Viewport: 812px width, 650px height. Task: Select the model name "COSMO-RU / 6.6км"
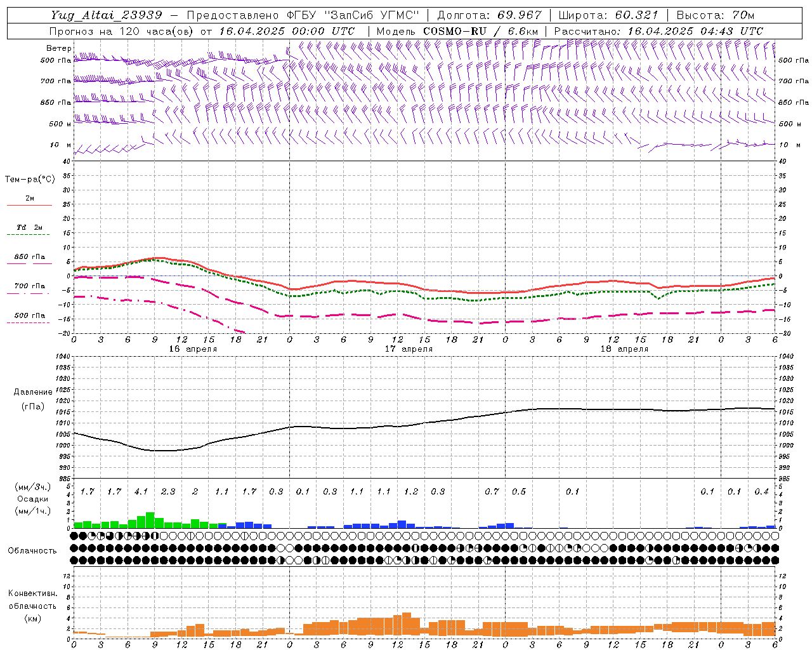click(x=481, y=31)
